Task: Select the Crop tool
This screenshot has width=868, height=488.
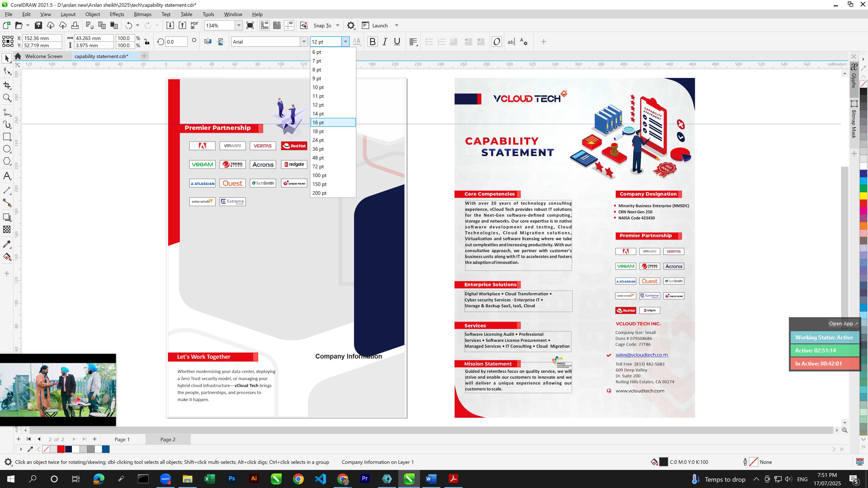Action: click(x=7, y=85)
